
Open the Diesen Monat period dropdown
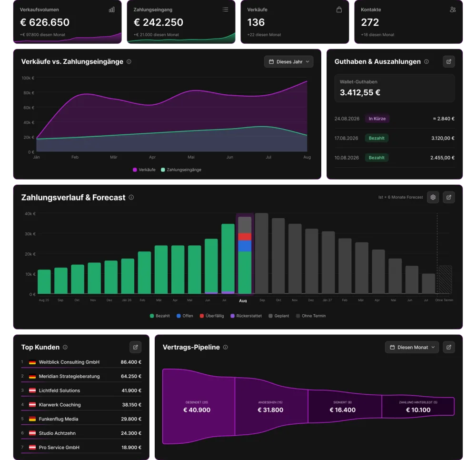(412, 347)
